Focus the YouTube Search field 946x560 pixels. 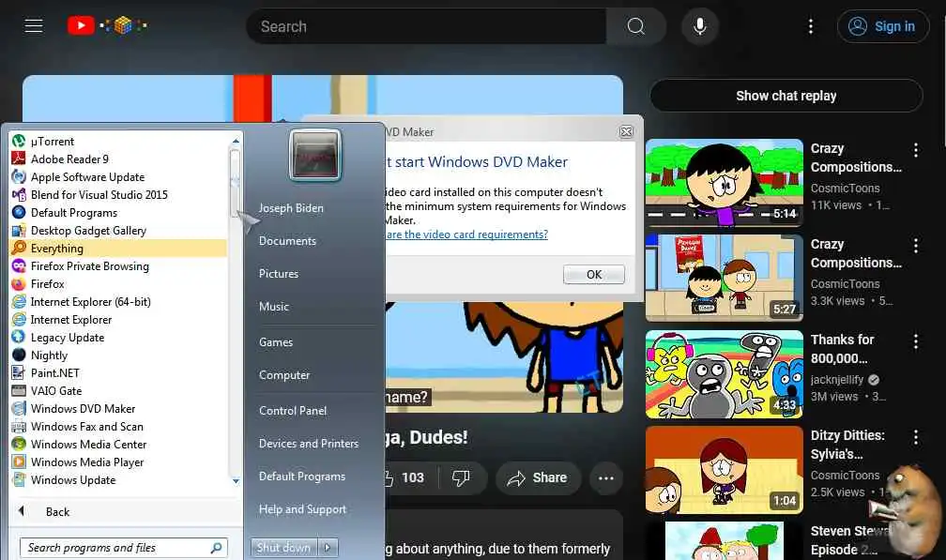coord(426,26)
